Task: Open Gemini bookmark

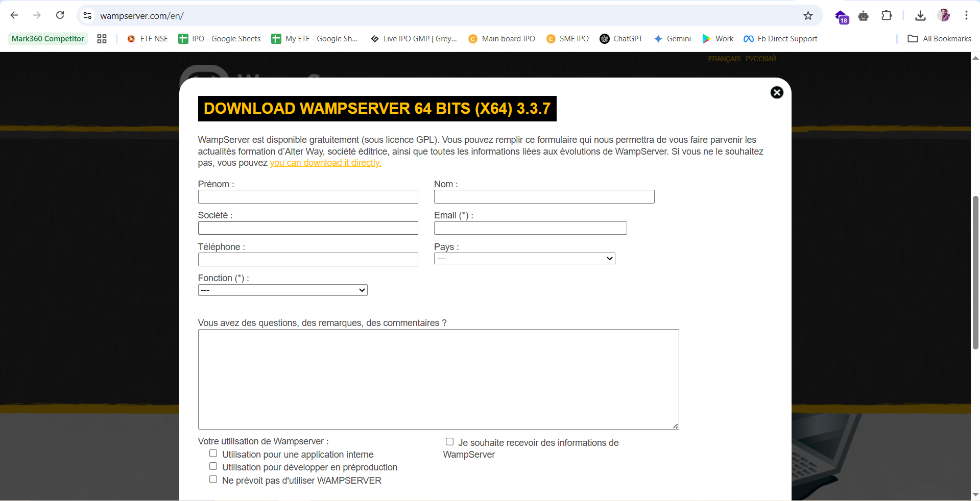Action: (x=673, y=39)
